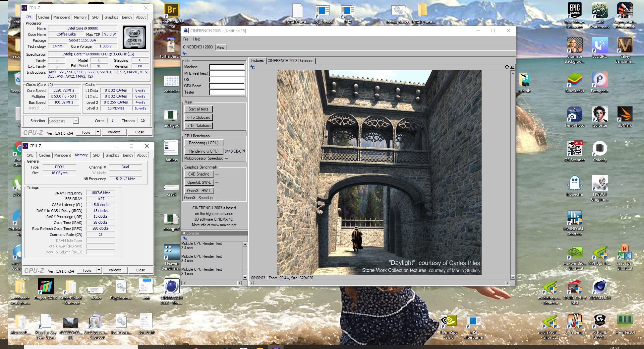Open Project CARS desktop icon

pos(45,289)
